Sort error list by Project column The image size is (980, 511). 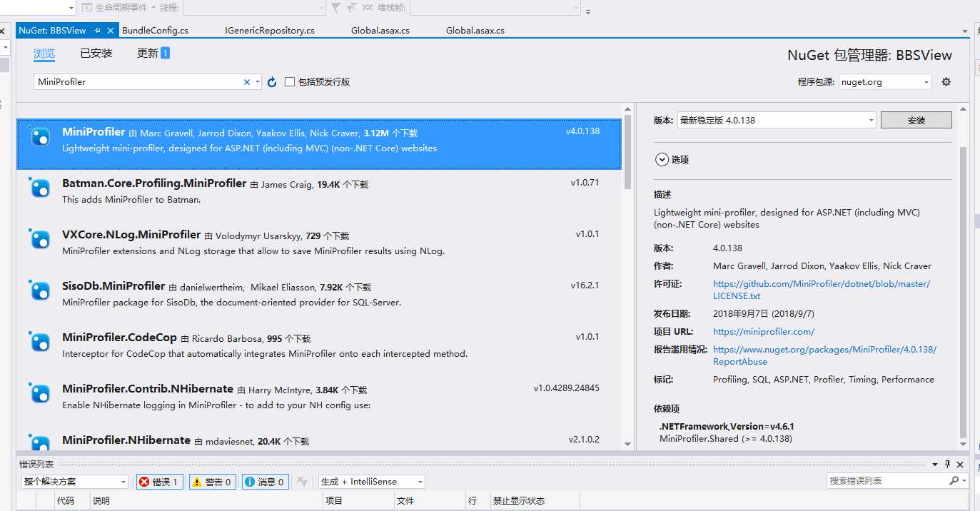tap(359, 501)
